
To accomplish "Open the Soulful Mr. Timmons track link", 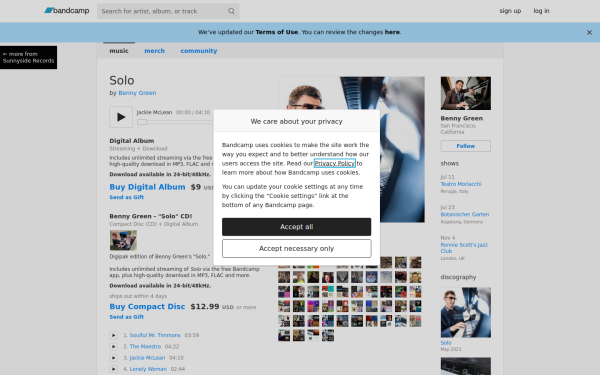I will coord(155,335).
